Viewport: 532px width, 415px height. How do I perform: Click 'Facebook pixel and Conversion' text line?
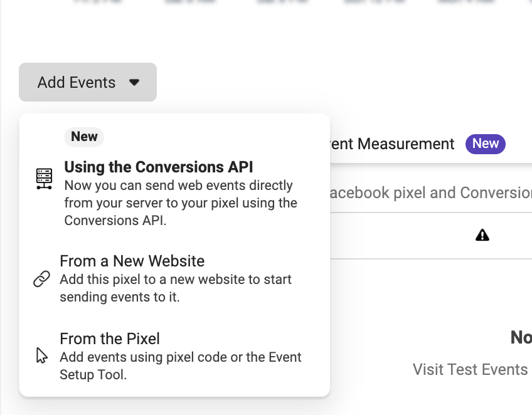(x=431, y=192)
